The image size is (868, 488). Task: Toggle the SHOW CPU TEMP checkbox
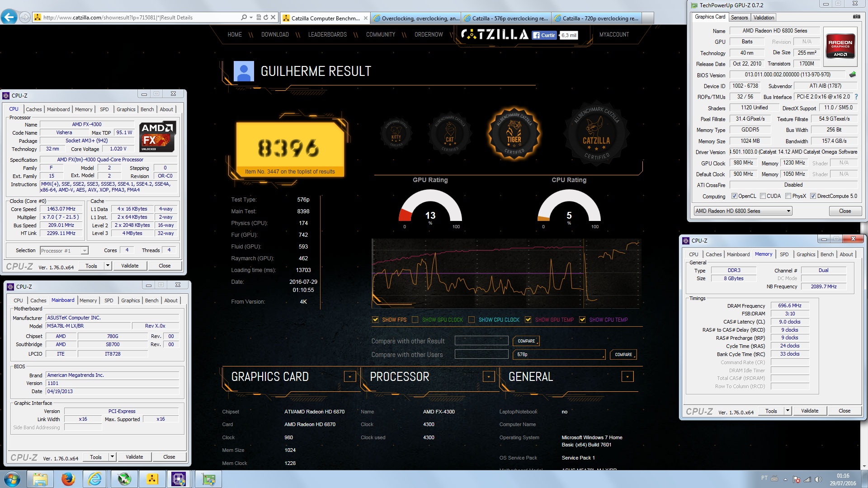tap(582, 319)
